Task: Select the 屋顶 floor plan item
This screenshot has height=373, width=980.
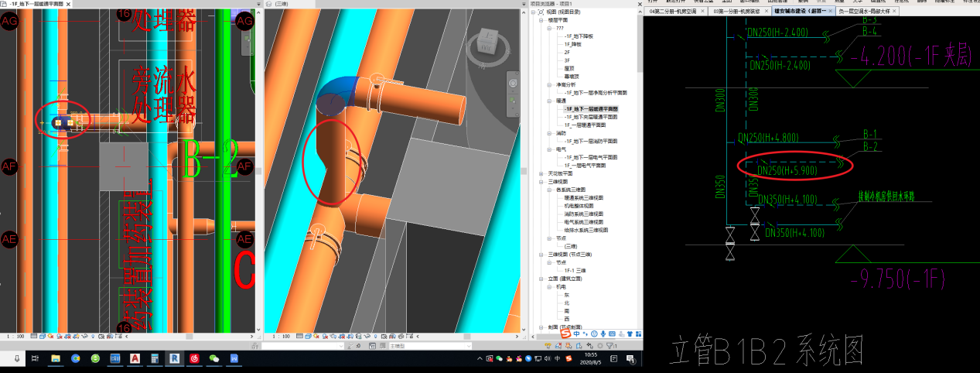Action: tap(569, 68)
